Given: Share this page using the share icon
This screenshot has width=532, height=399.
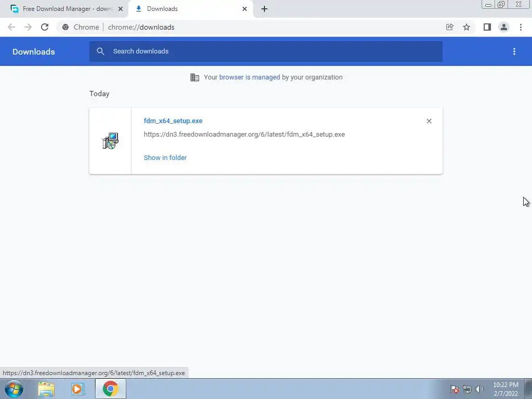Looking at the screenshot, I should (x=449, y=27).
